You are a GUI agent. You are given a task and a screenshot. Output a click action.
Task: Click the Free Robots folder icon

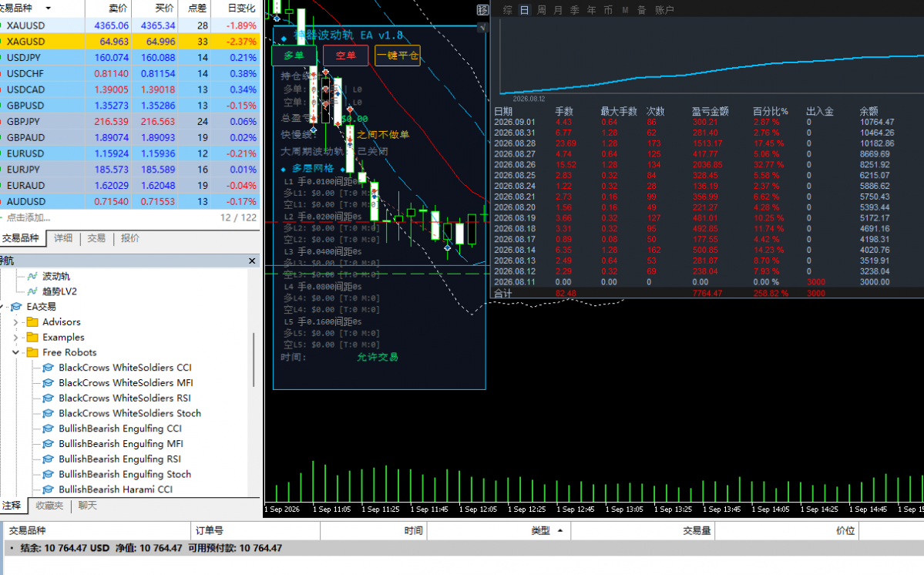[32, 352]
